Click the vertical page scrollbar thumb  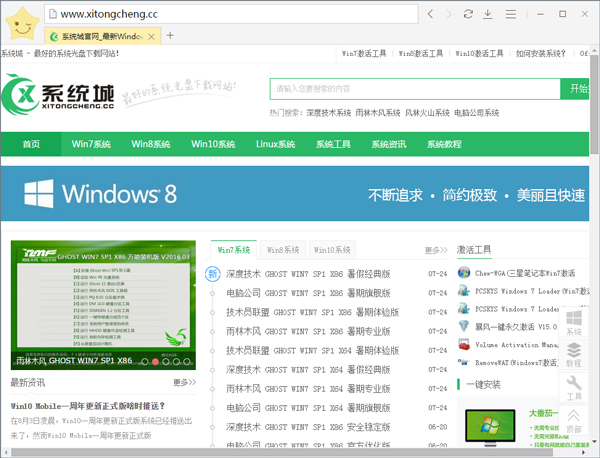click(594, 104)
